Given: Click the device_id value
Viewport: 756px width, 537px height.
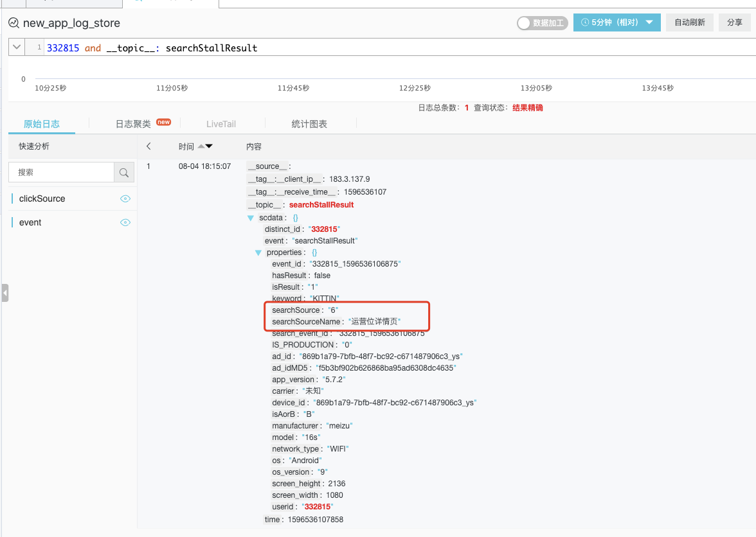Looking at the screenshot, I should coord(395,403).
